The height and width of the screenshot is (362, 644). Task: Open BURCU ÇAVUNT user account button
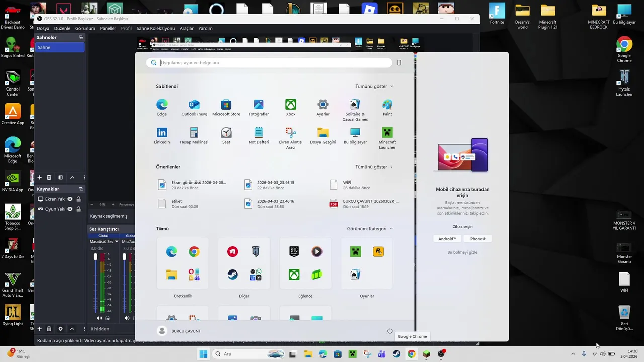click(180, 331)
